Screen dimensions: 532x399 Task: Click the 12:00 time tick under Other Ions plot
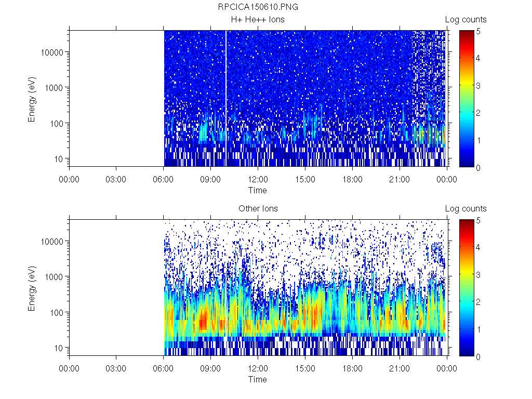(x=258, y=368)
